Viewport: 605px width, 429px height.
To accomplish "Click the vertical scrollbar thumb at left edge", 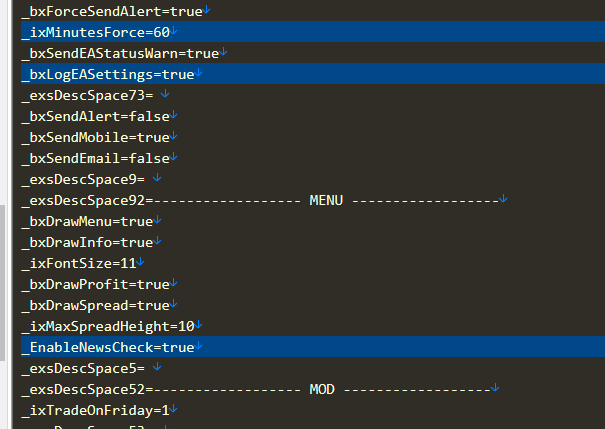I will pyautogui.click(x=2, y=283).
